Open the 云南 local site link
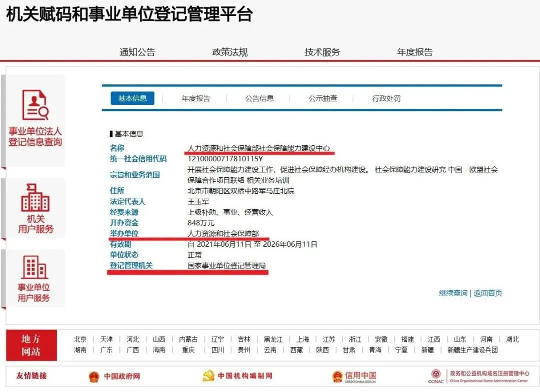This screenshot has height=392, width=540. (270, 350)
